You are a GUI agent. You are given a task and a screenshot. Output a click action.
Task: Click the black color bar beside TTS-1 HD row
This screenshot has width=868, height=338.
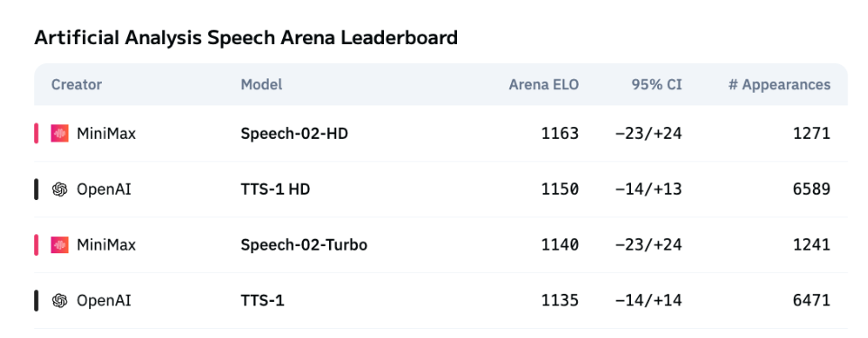pos(37,190)
